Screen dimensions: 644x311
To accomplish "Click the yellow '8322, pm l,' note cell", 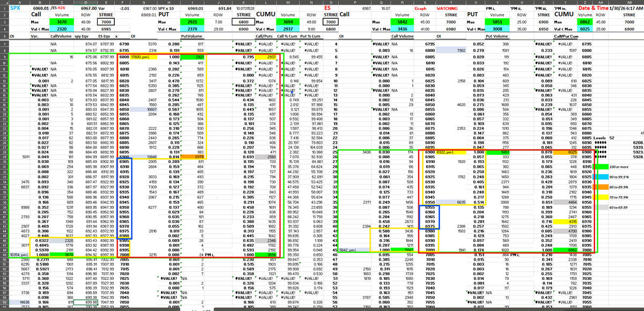I will [451, 152].
